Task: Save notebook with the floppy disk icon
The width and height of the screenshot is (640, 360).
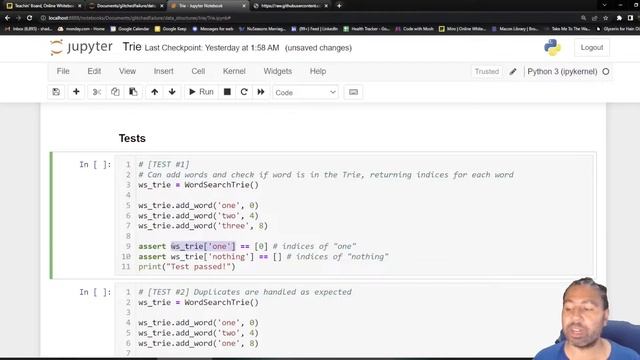Action: [x=56, y=92]
